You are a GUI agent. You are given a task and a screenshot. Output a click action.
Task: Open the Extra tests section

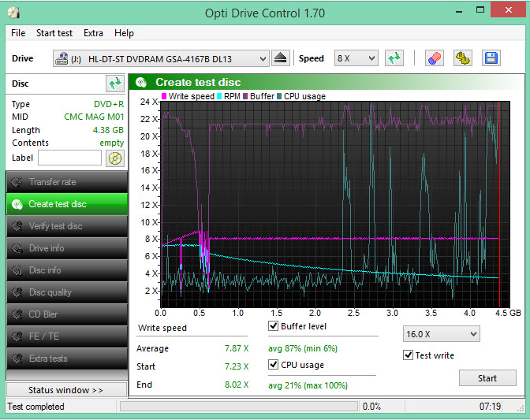pyautogui.click(x=67, y=359)
